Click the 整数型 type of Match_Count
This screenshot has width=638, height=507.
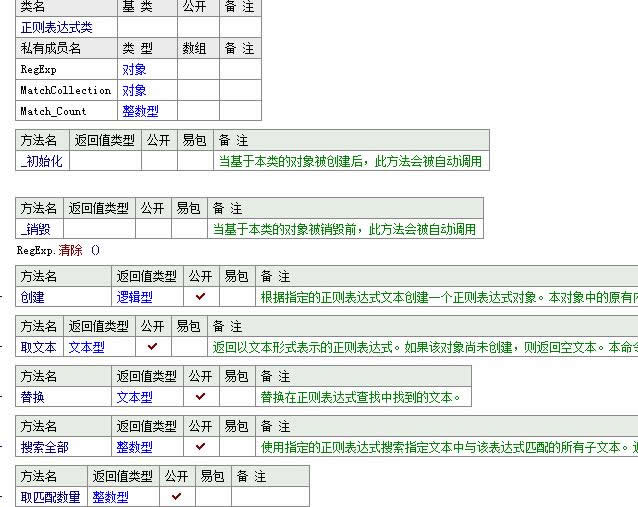[x=140, y=112]
